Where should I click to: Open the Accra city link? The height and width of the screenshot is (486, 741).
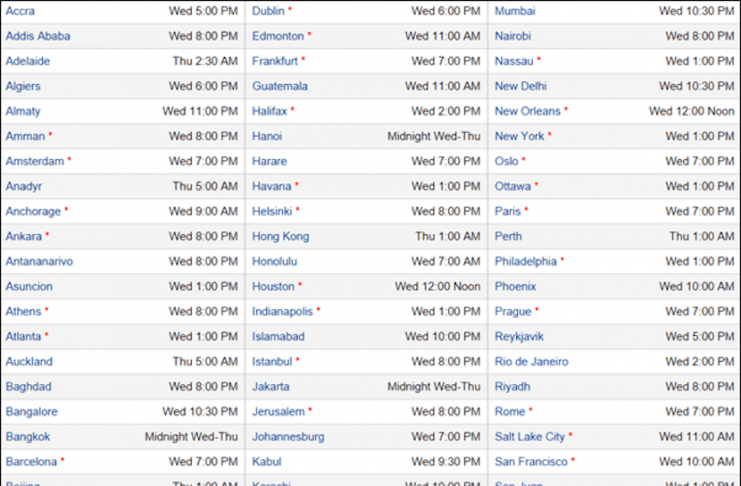click(20, 11)
